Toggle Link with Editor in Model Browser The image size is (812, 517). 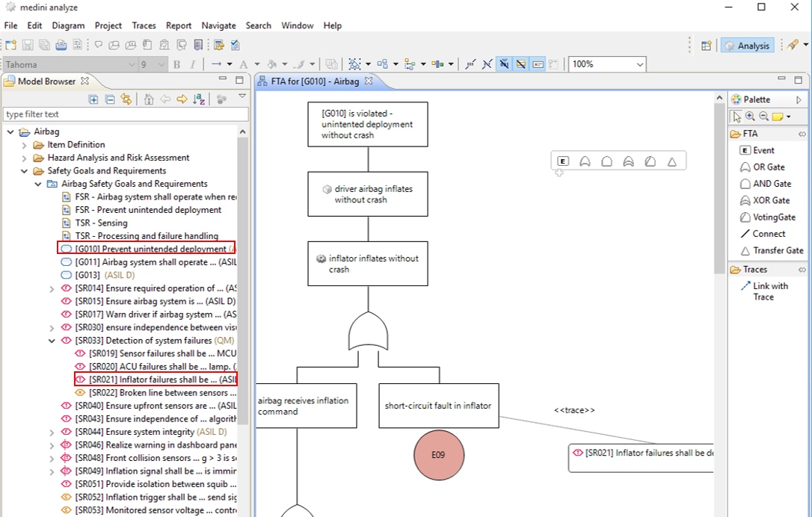coord(126,99)
